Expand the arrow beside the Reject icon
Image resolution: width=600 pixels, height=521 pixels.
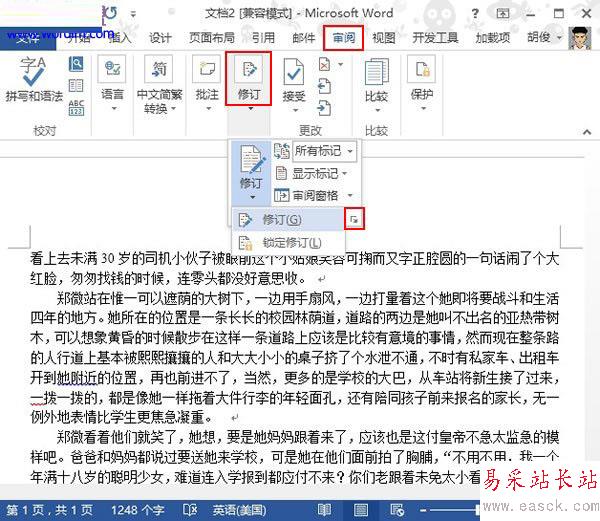pyautogui.click(x=341, y=65)
